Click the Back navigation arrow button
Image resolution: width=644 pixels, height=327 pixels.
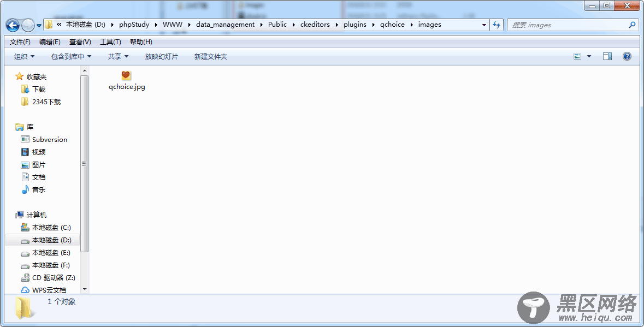13,25
